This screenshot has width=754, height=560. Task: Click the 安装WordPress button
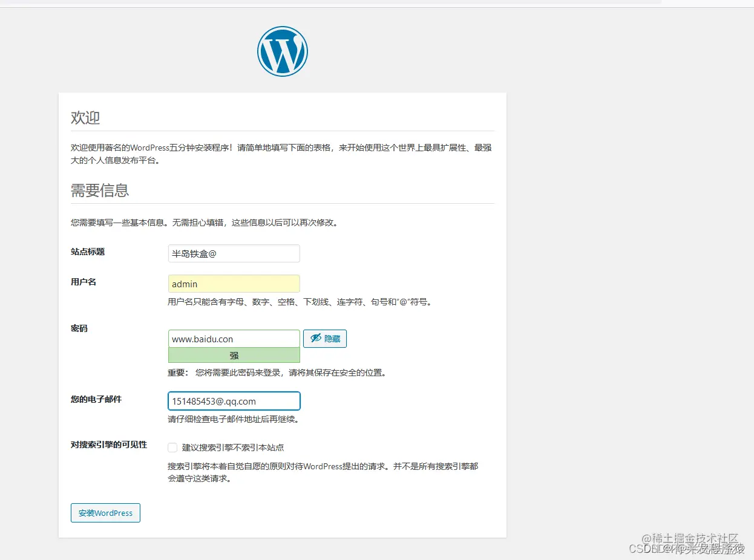pos(105,513)
